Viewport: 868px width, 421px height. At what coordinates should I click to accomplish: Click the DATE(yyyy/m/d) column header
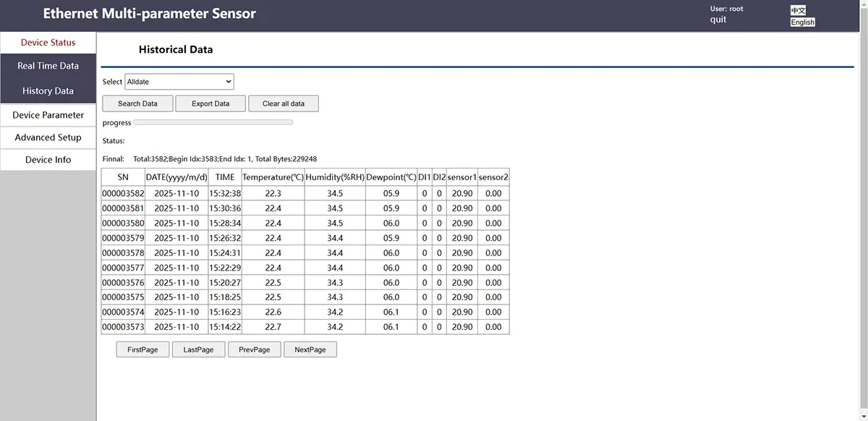[176, 177]
